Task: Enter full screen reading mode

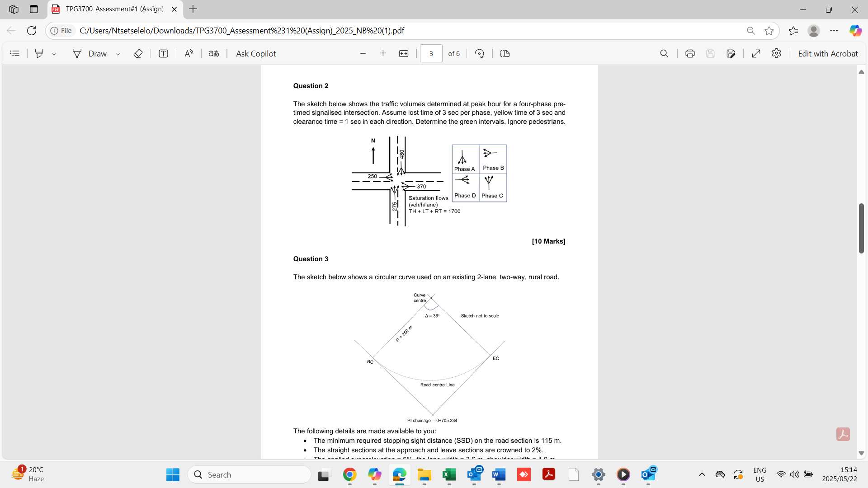Action: 756,53
